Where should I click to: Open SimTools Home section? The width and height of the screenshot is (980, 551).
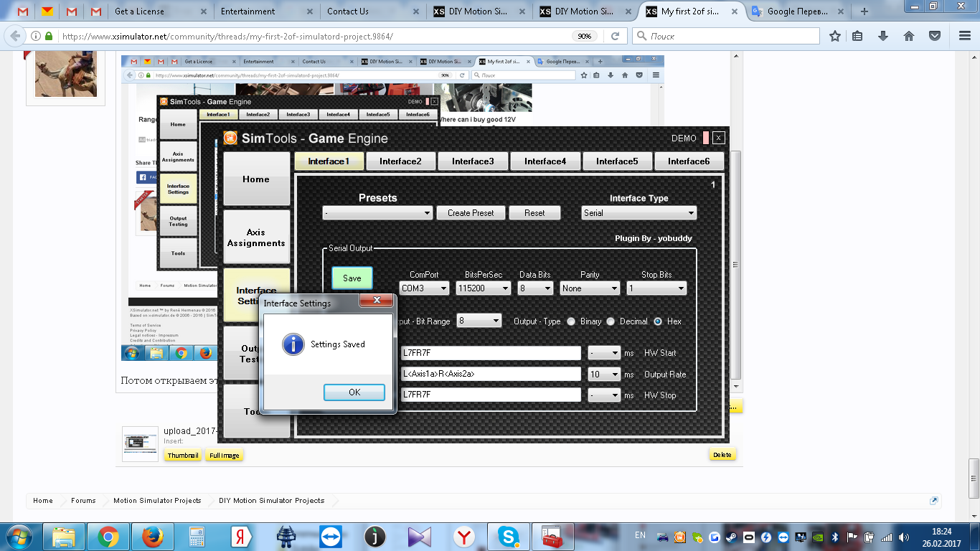point(257,179)
